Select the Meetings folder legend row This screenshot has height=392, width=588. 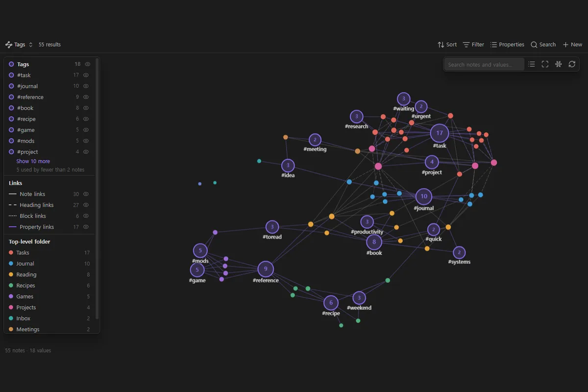(x=49, y=329)
